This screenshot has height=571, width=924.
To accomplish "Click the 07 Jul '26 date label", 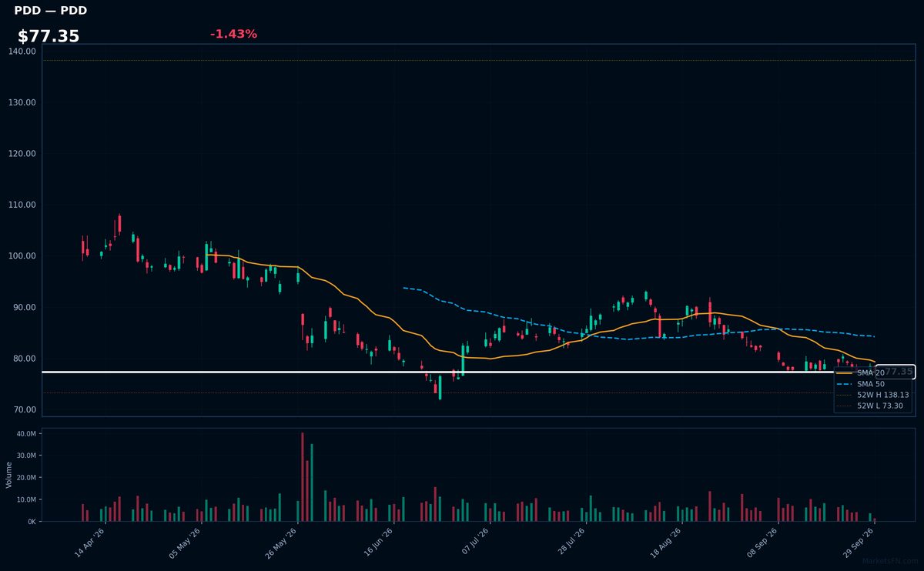I will (x=474, y=543).
